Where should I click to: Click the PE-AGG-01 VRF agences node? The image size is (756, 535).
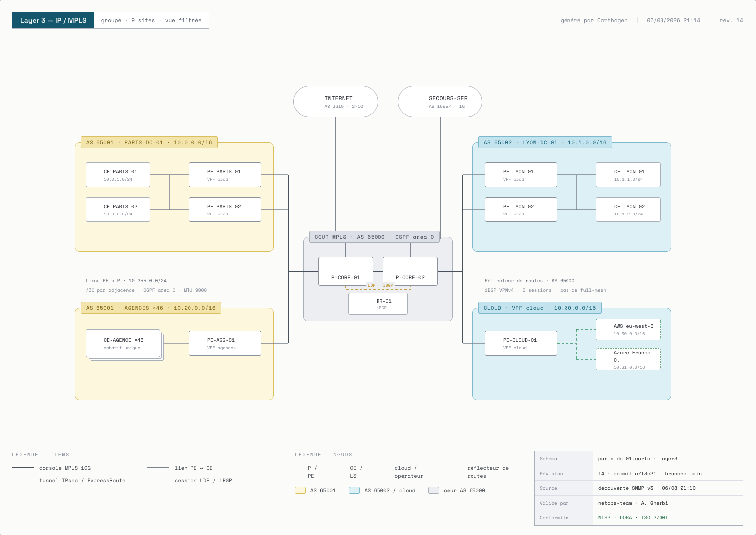tap(225, 343)
